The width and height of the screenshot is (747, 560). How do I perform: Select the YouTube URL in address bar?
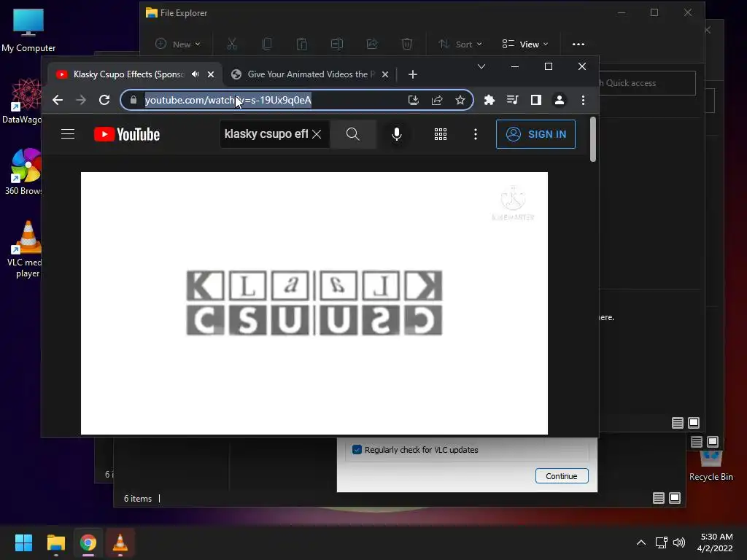pyautogui.click(x=228, y=100)
